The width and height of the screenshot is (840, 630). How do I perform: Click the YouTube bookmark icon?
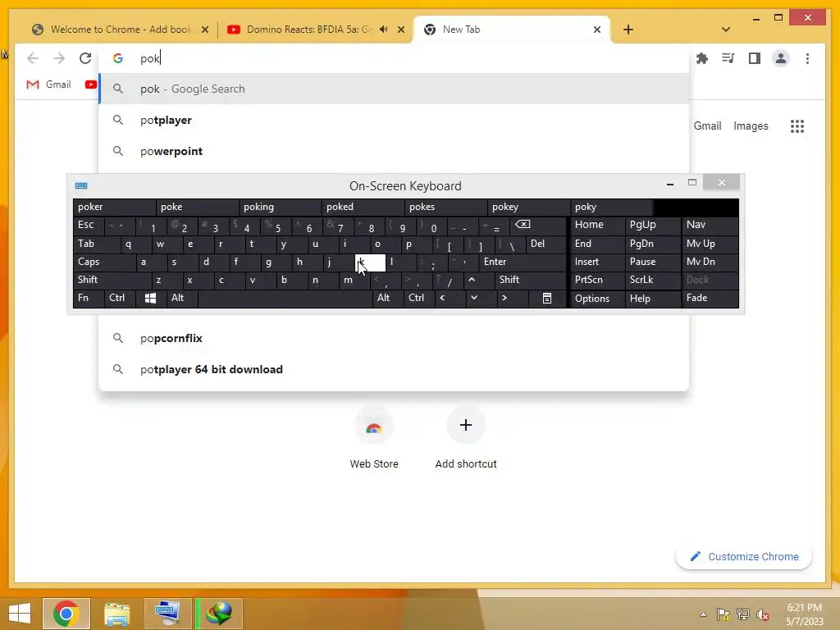[x=91, y=84]
